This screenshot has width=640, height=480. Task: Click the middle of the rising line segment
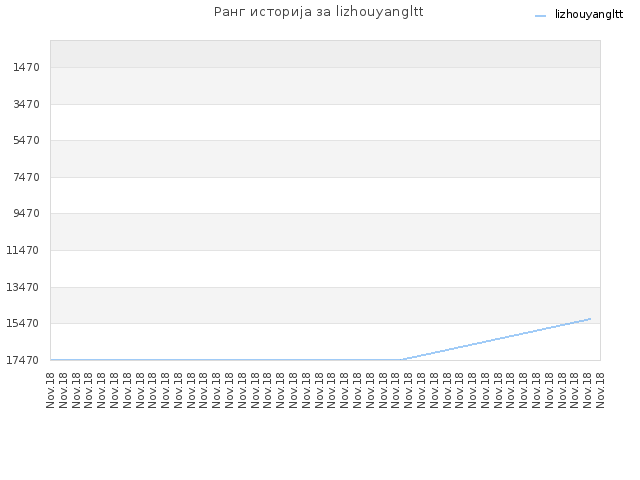coord(496,339)
